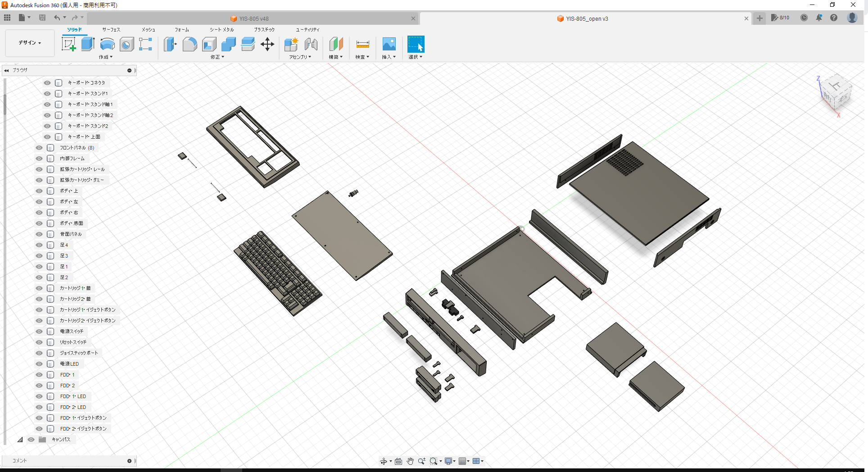Viewport: 868px width, 472px height.
Task: Activate the Pan tool in navigation bar
Action: [x=410, y=461]
